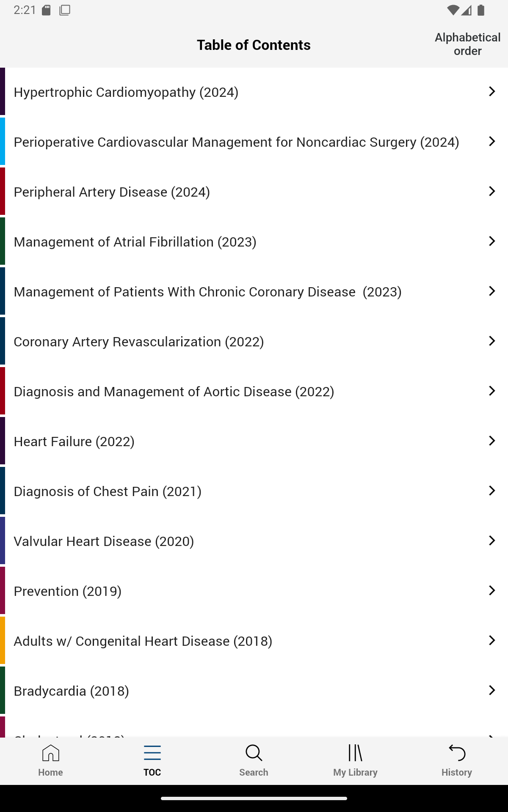Tap the Home icon in bottom navigation

point(50,753)
